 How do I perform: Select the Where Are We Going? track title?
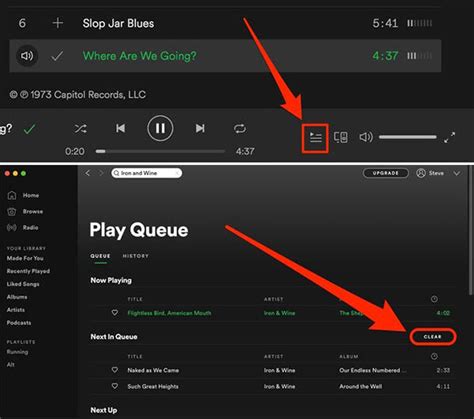pos(139,56)
